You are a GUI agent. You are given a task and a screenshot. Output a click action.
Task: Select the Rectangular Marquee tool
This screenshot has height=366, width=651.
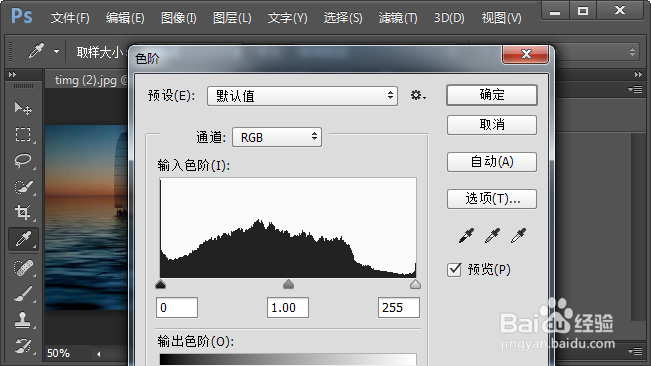click(23, 134)
